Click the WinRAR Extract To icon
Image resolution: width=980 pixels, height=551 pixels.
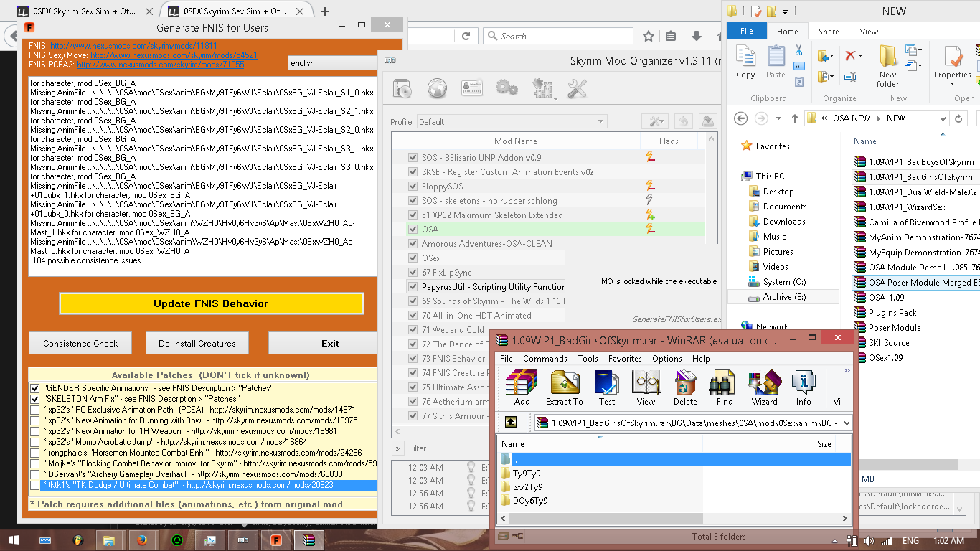(x=564, y=388)
